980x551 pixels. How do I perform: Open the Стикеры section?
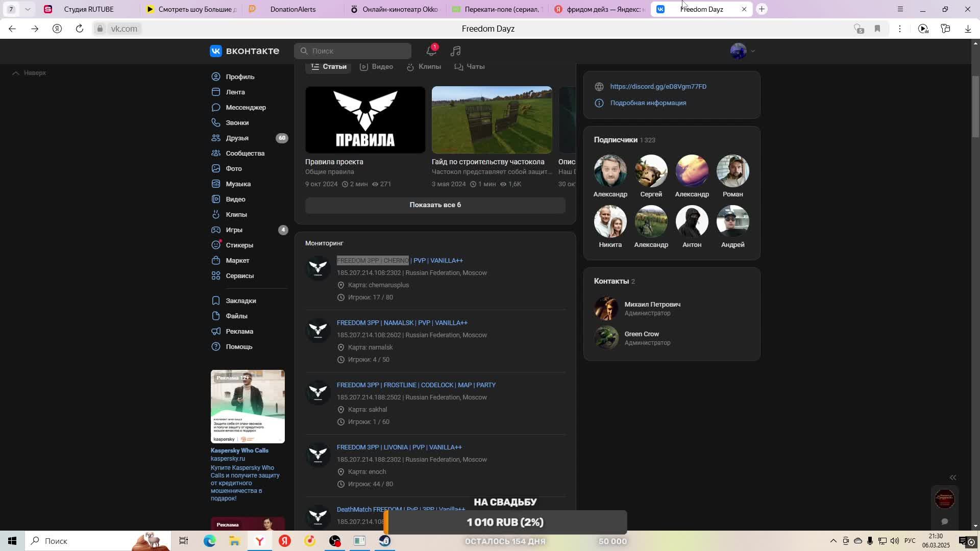tap(239, 245)
